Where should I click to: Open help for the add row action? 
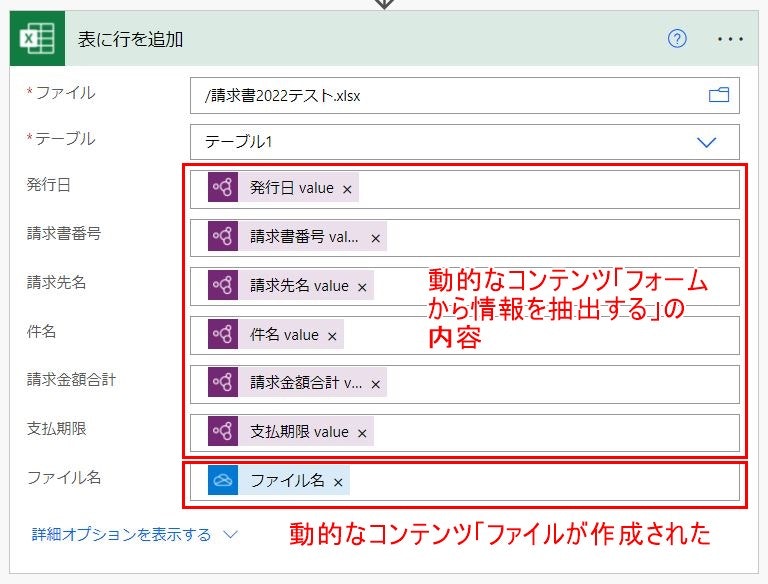[x=677, y=38]
